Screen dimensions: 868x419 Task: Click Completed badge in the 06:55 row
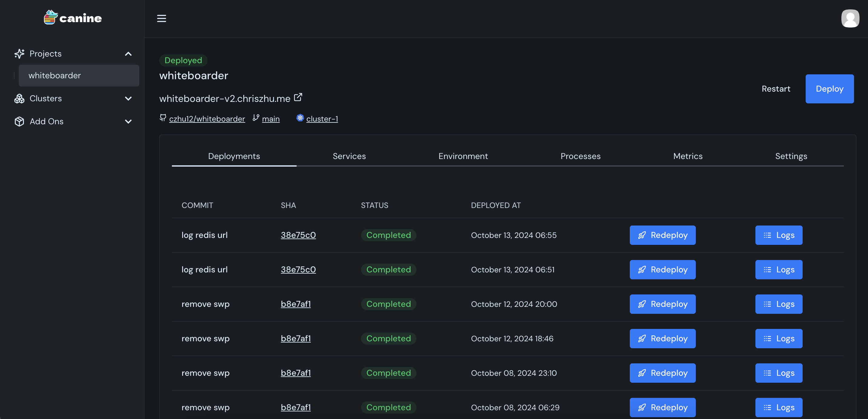[389, 235]
